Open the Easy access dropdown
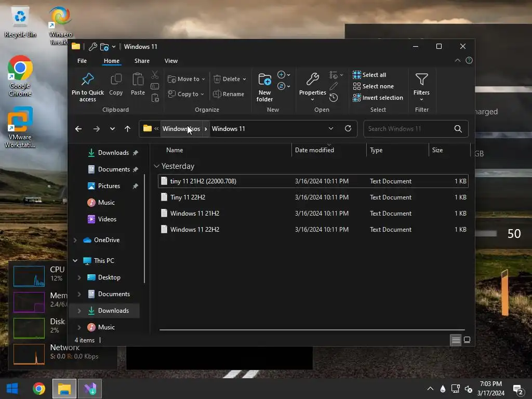The image size is (532, 399). click(284, 86)
